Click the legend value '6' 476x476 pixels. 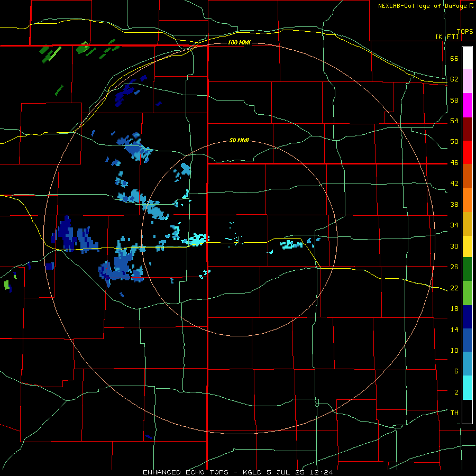tap(456, 371)
